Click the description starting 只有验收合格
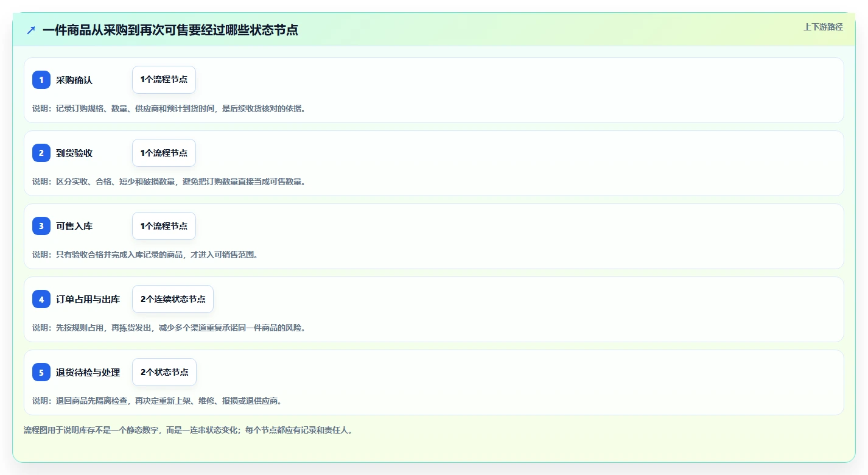 (145, 255)
